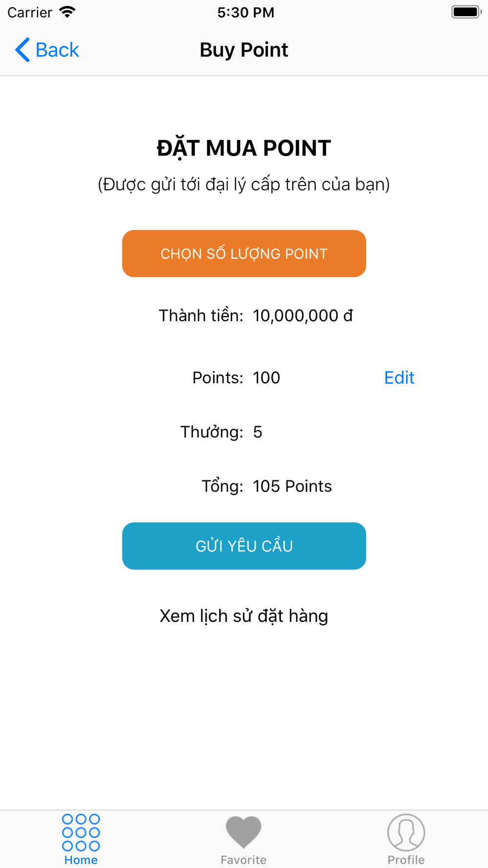
Task: Click the CHỌN SỐ LƯỢNG POINT button
Action: pyautogui.click(x=244, y=254)
